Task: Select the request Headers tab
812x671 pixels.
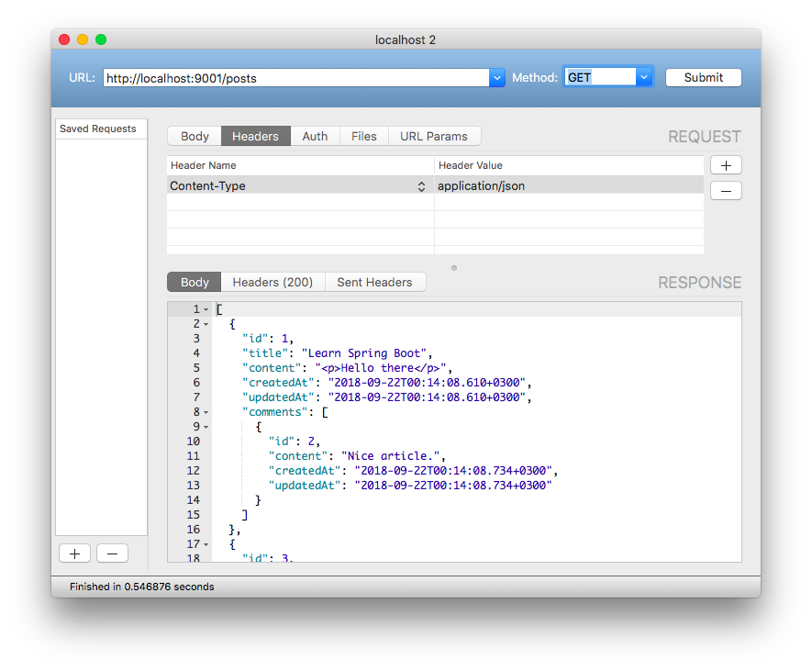Action: [x=255, y=136]
